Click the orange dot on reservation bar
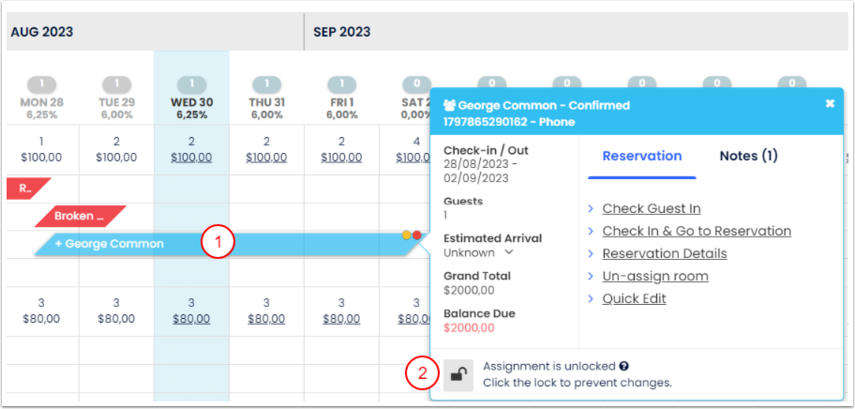Image resolution: width=855 pixels, height=409 pixels. coord(407,235)
